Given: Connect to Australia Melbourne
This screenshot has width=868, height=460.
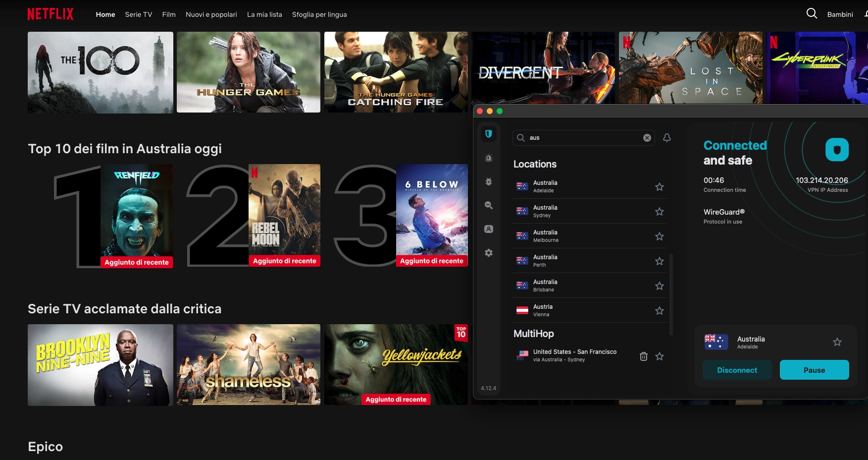Looking at the screenshot, I should point(590,236).
